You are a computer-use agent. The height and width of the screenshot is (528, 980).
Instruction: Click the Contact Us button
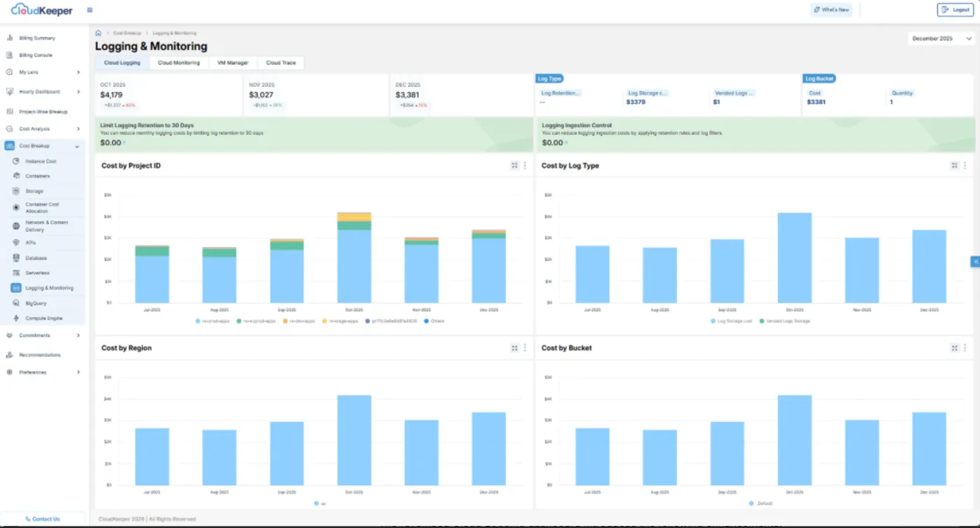tap(43, 519)
